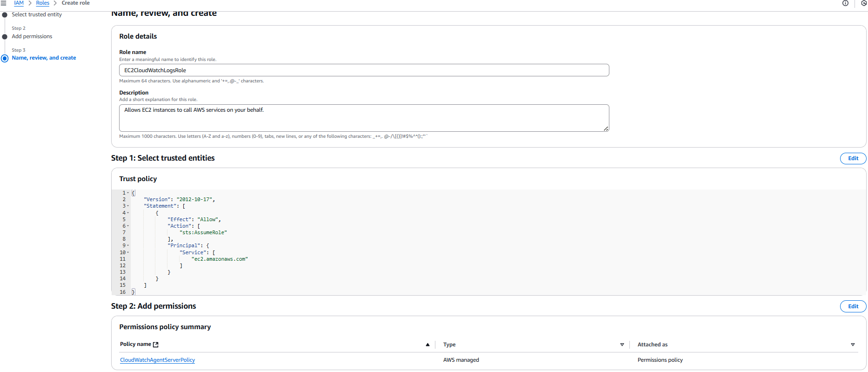868x372 pixels.
Task: Select the 'Name, review, and create' step indicator
Action: pyautogui.click(x=5, y=58)
